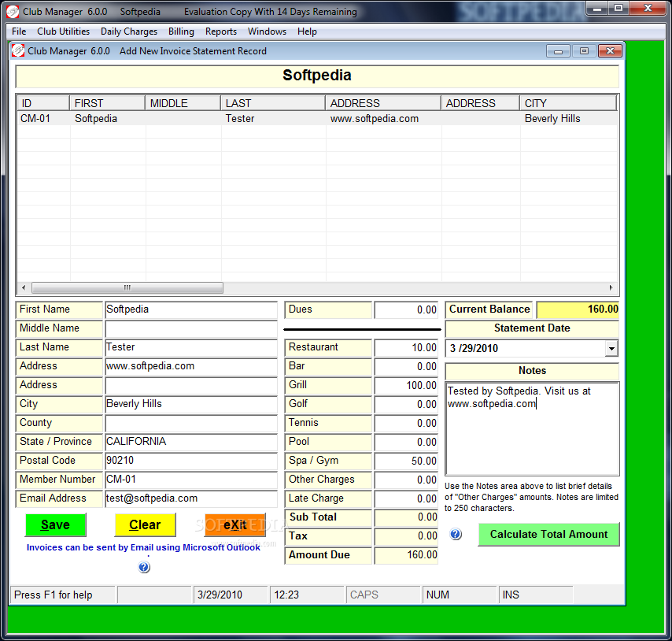Click the Tax value field
This screenshot has width=672, height=641.
coord(406,536)
